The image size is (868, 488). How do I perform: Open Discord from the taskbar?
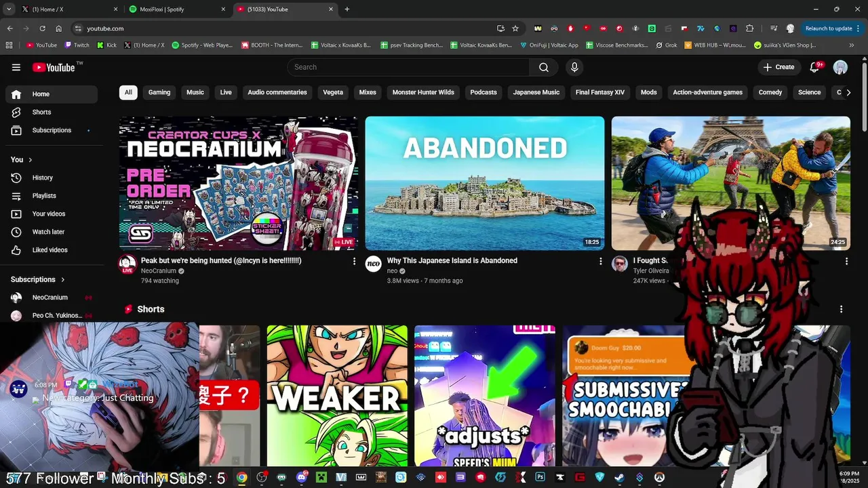click(302, 478)
